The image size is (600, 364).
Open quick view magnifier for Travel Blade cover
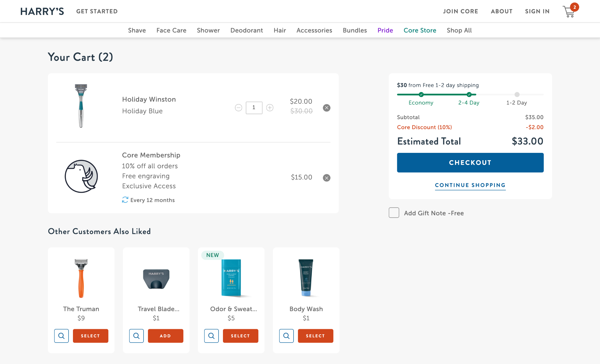pos(136,336)
